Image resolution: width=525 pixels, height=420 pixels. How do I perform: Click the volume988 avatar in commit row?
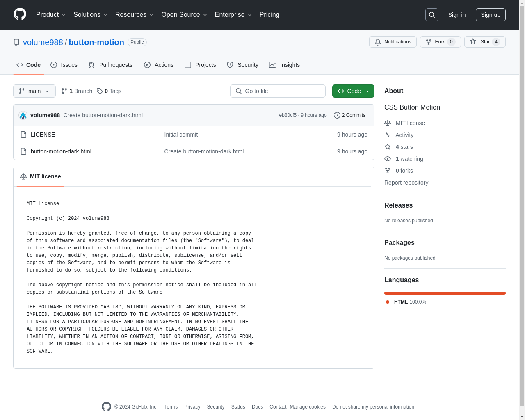click(x=23, y=115)
